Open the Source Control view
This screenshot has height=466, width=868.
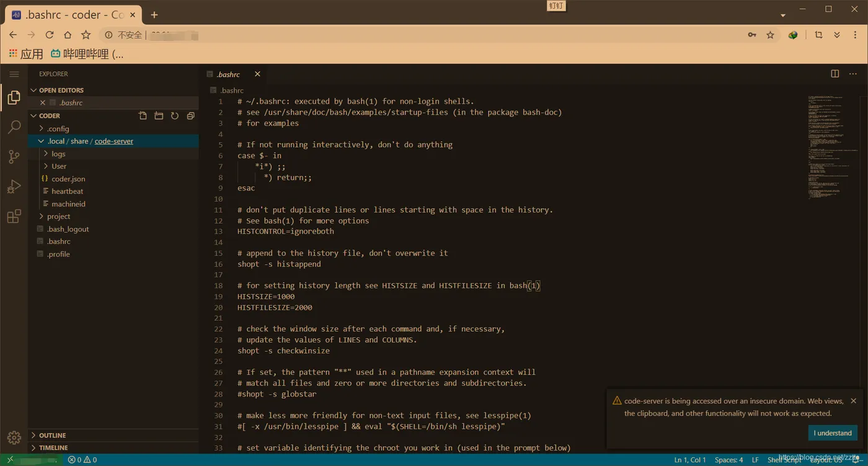pos(14,157)
